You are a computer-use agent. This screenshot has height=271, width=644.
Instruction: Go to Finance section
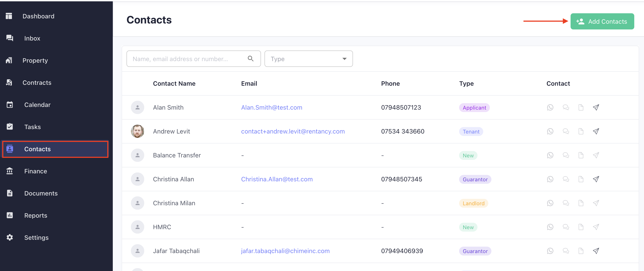coord(36,171)
